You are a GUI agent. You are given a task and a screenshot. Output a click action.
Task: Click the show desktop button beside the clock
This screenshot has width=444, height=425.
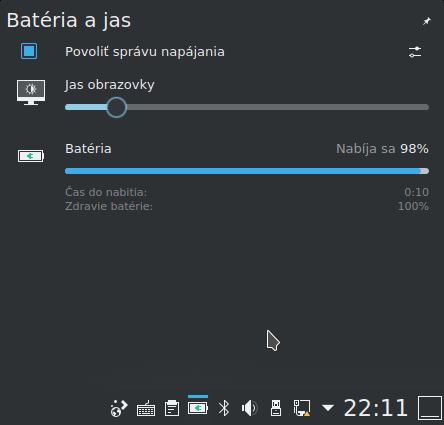click(x=430, y=408)
